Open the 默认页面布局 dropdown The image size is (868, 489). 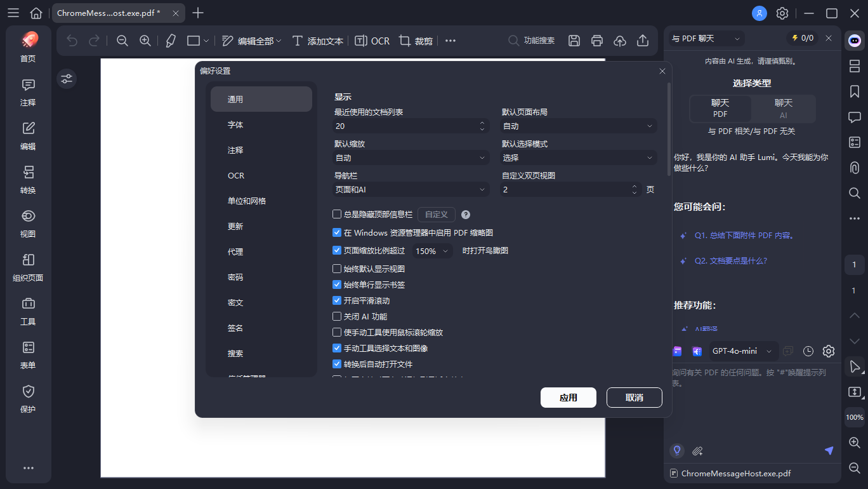pyautogui.click(x=579, y=126)
